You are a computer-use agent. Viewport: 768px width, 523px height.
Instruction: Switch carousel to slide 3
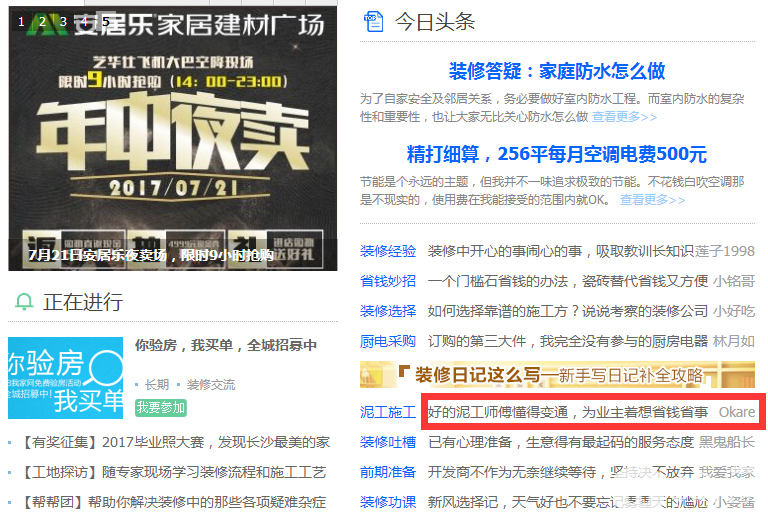point(63,22)
